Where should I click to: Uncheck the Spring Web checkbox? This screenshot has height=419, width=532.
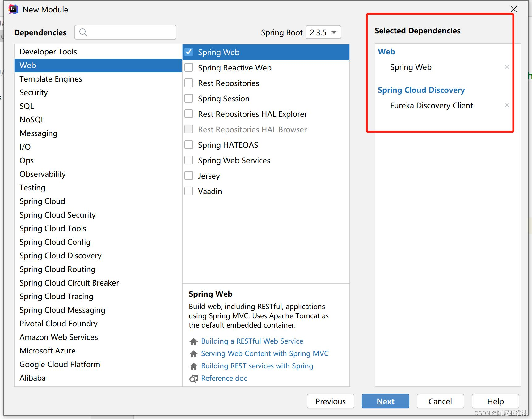(189, 52)
